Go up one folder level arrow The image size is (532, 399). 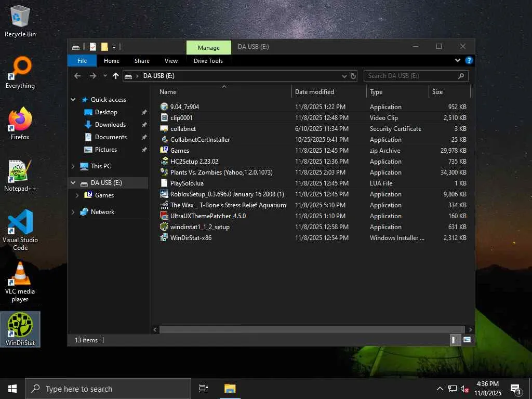[116, 76]
